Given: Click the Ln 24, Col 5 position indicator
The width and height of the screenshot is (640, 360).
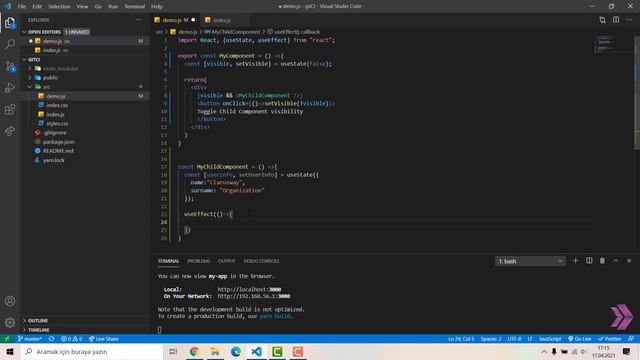Looking at the screenshot, I should [461, 339].
